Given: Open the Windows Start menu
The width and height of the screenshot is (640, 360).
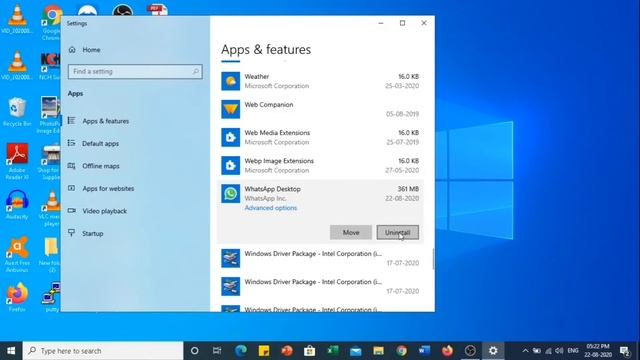Looking at the screenshot, I should click(x=11, y=351).
